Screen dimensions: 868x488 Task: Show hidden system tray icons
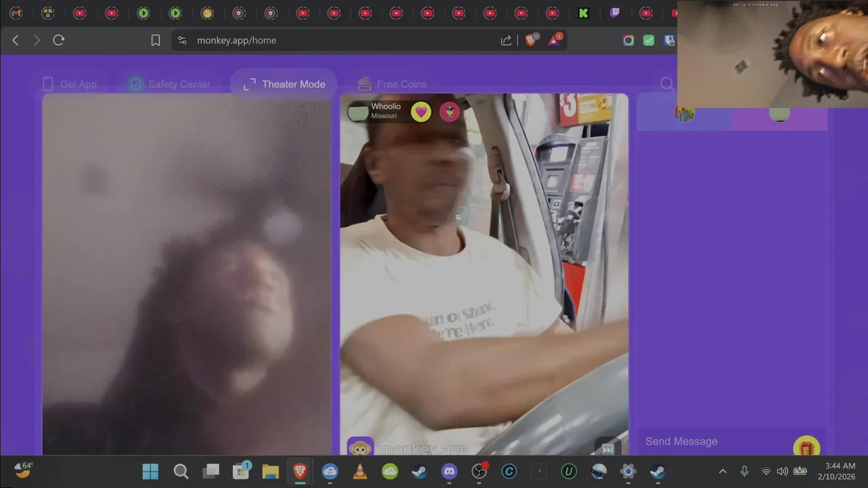pyautogui.click(x=722, y=471)
